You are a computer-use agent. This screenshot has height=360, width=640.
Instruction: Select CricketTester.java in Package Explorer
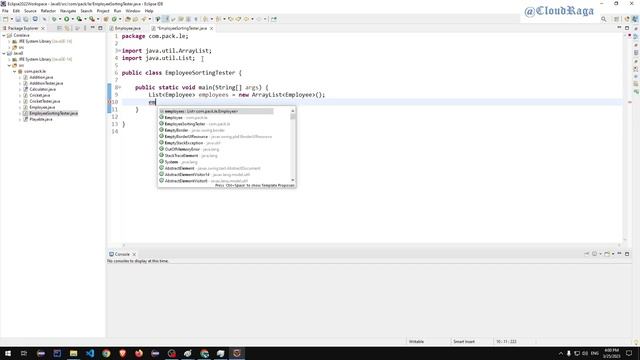[x=44, y=101]
